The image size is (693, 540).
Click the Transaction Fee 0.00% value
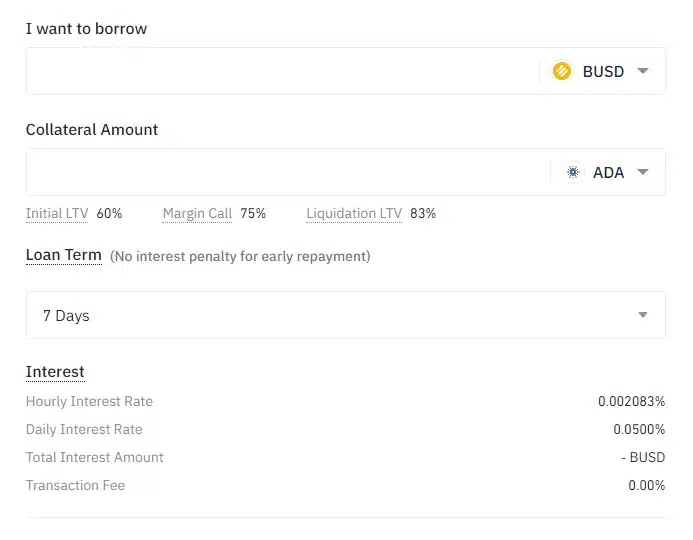[x=647, y=485]
